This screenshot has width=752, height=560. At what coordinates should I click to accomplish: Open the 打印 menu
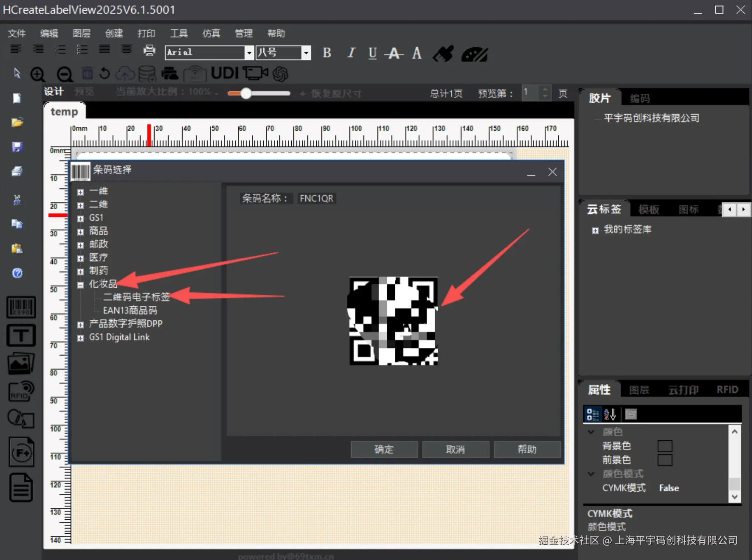point(146,33)
